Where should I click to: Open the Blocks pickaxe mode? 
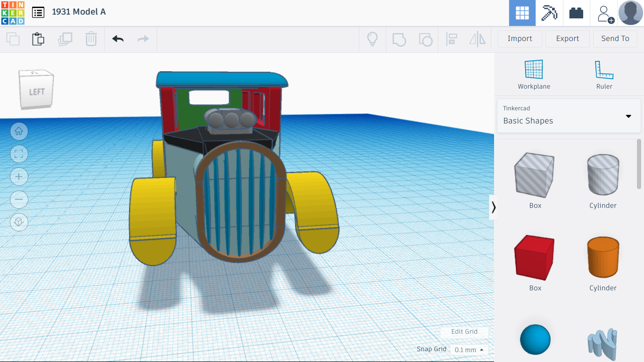pyautogui.click(x=549, y=13)
